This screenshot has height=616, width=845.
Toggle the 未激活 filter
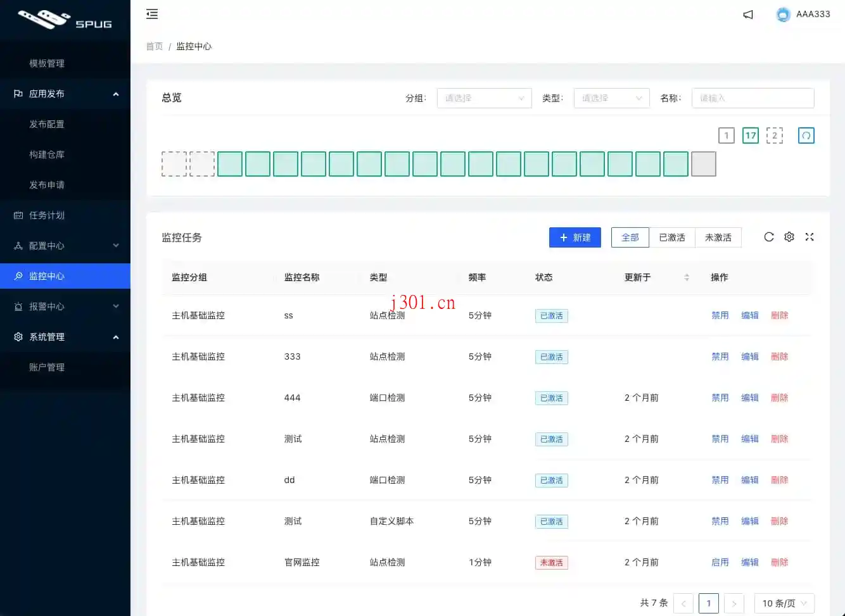point(718,237)
